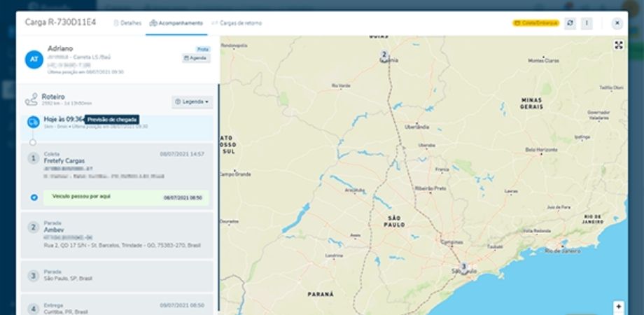Click Uberlândia label on map

pos(417,127)
